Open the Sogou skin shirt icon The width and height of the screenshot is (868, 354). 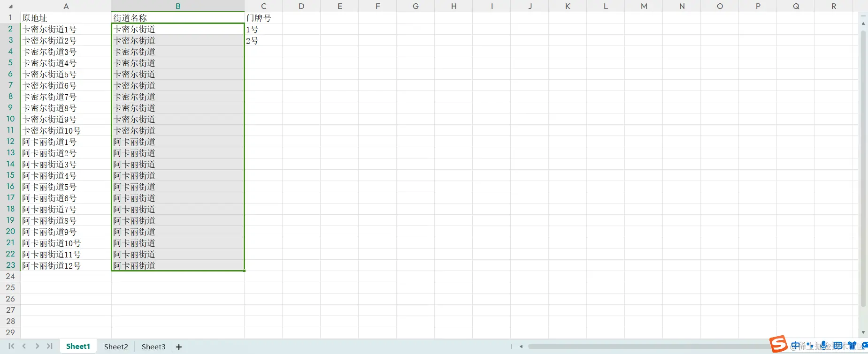852,346
